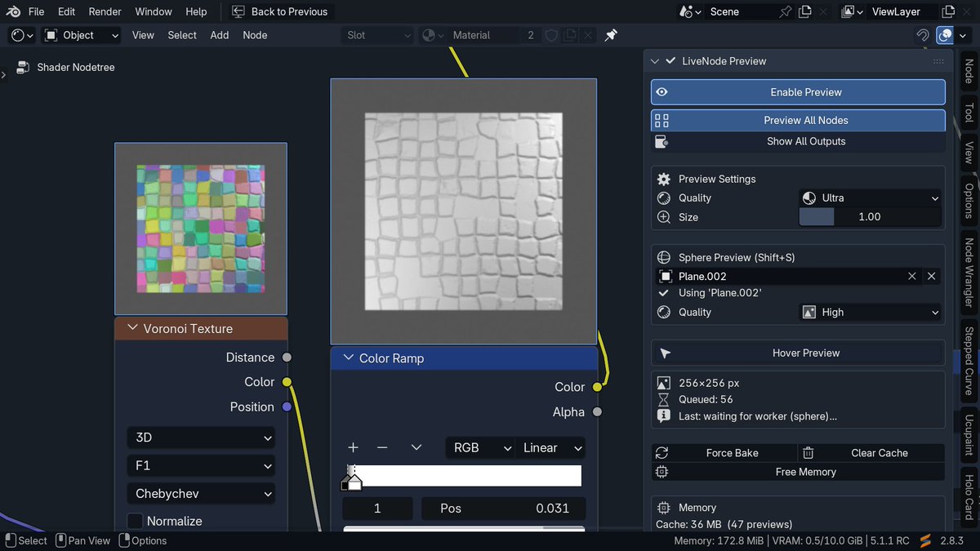Click the overlay toggle icon in header
The image size is (980, 551).
tap(945, 35)
